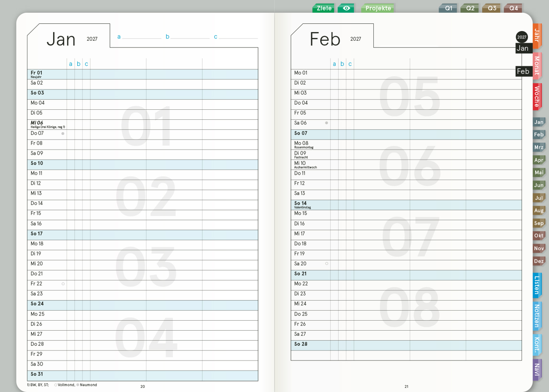Click the Feb 2027 page heading
Screen dimensions: 549x392
335,39
